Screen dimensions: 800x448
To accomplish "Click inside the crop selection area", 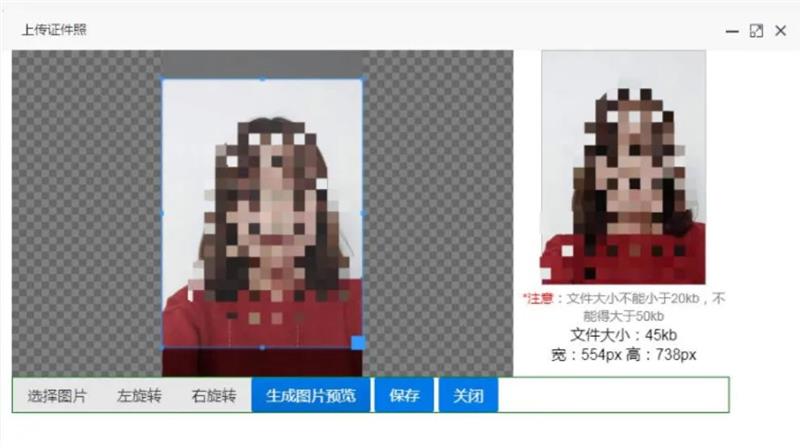I will click(262, 213).
